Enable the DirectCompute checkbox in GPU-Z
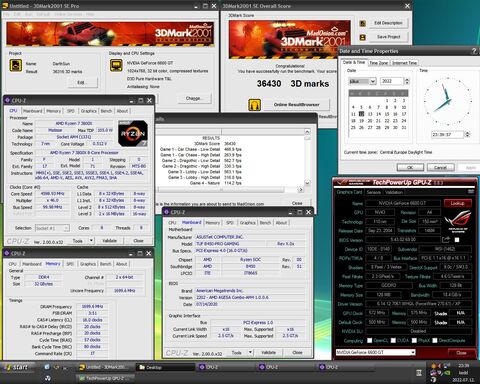480x384 pixels. [x=435, y=340]
